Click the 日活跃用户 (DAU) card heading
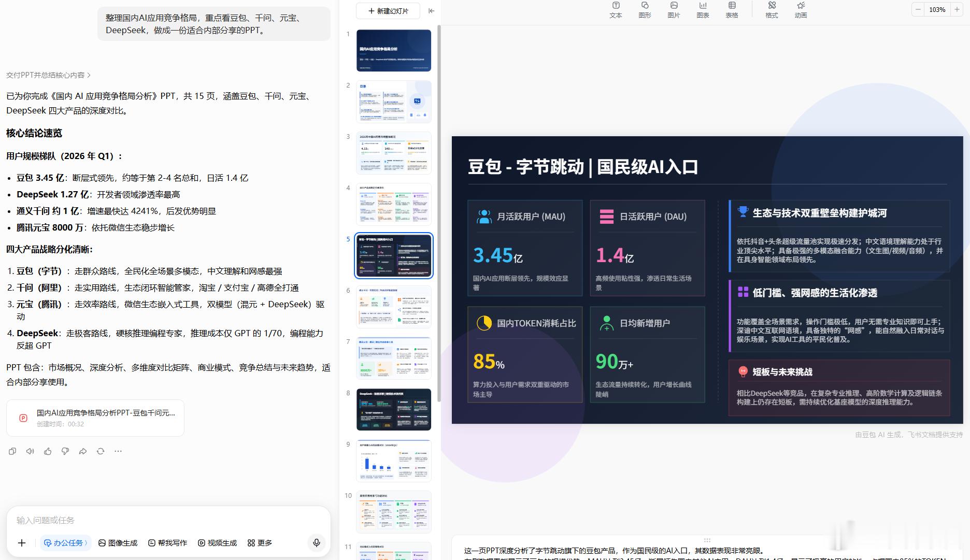970x560 pixels. pyautogui.click(x=653, y=217)
